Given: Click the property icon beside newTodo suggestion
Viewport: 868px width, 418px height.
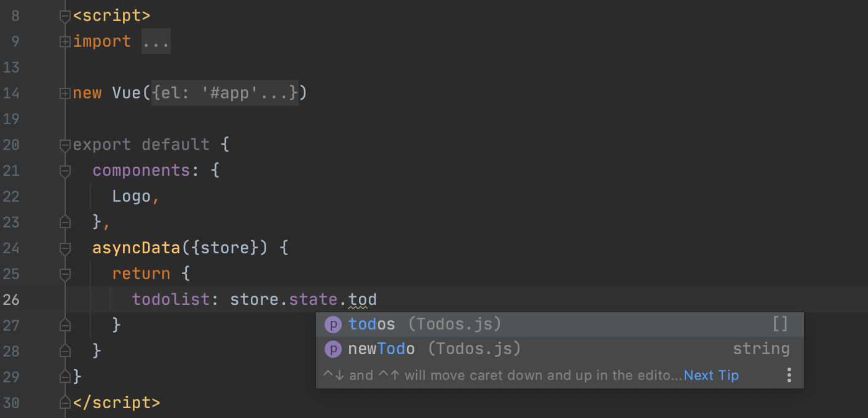Looking at the screenshot, I should (x=333, y=349).
